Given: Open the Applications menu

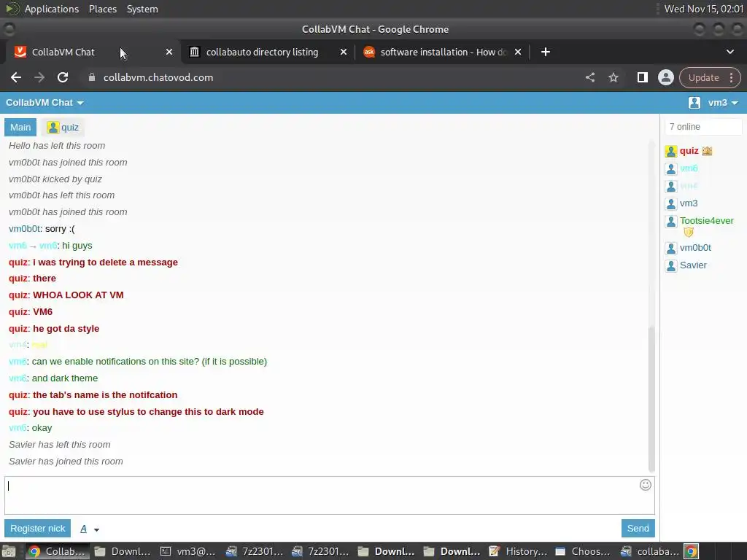Looking at the screenshot, I should [52, 9].
